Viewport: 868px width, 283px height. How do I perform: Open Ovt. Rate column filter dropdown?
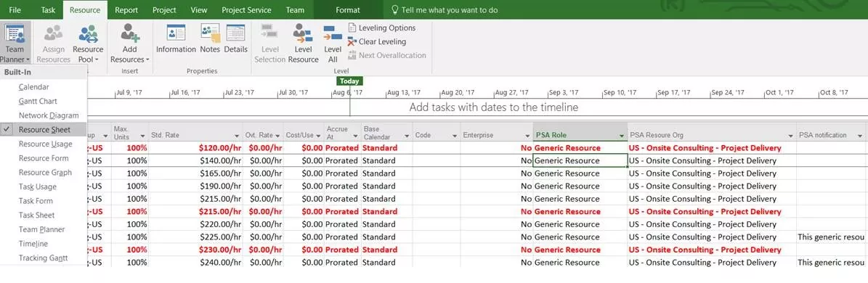click(x=278, y=136)
